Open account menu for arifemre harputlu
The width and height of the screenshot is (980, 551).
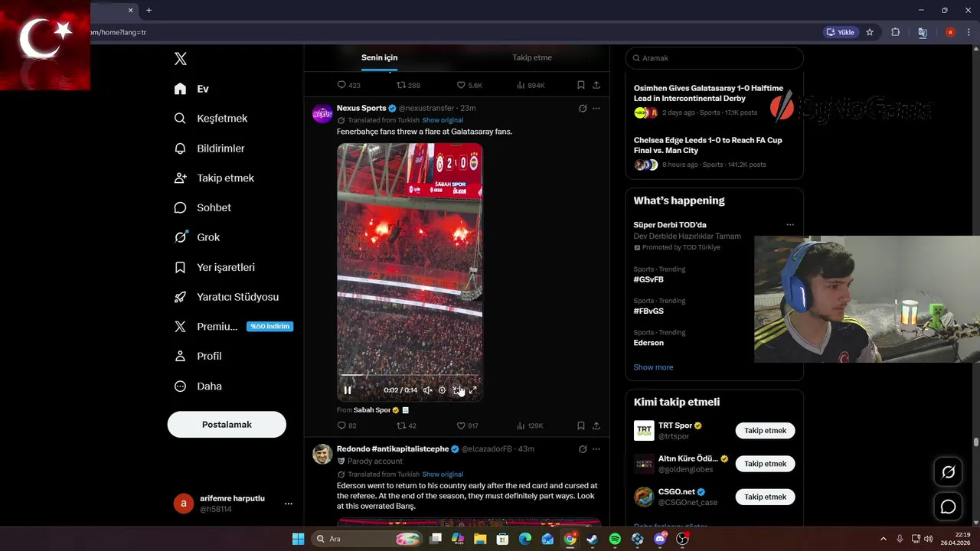pyautogui.click(x=233, y=504)
